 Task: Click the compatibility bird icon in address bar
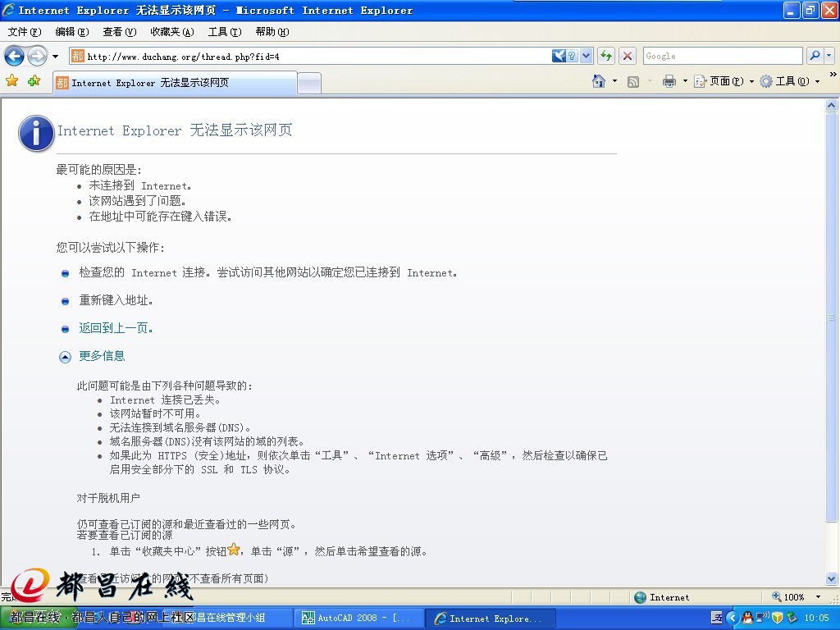(559, 56)
